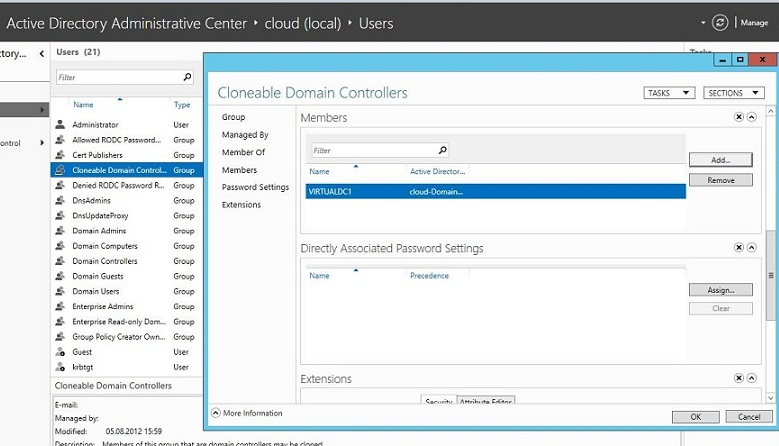This screenshot has width=779, height=446.
Task: Click the Members Filter input field
Action: [x=375, y=150]
